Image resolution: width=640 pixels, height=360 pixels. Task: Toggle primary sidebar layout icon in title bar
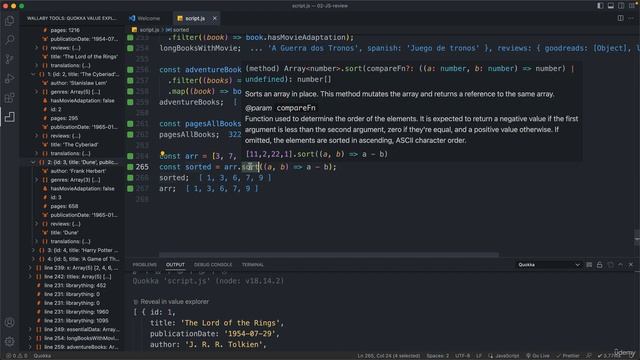(x=600, y=6)
